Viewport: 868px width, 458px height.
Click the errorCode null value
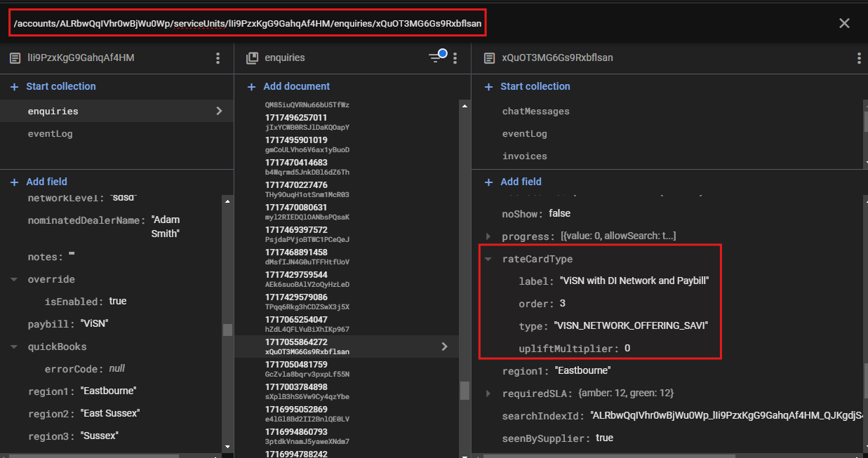[118, 368]
